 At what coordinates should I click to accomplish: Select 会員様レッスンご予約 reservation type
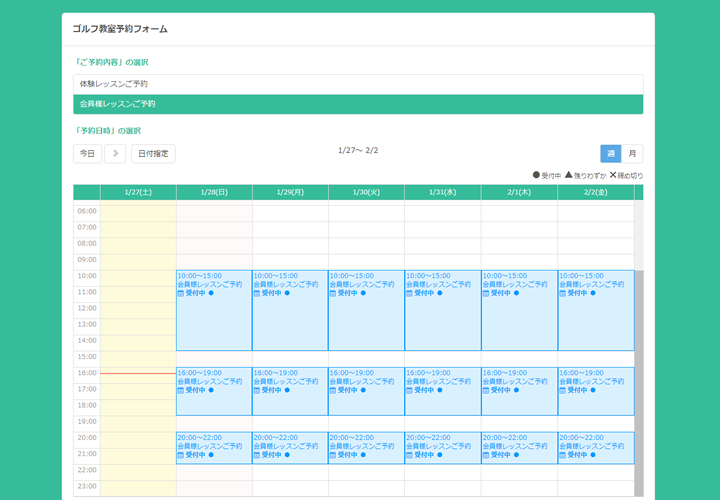358,104
